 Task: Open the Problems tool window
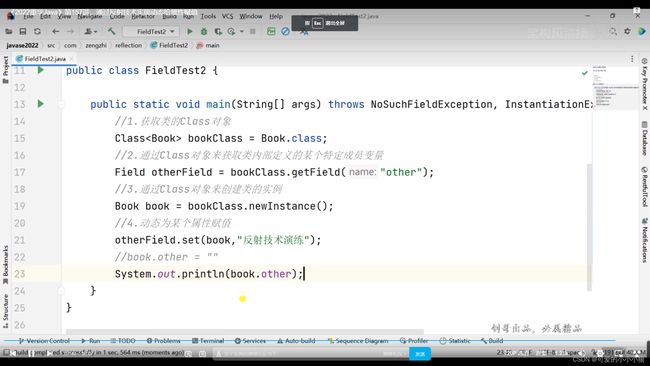pyautogui.click(x=164, y=341)
